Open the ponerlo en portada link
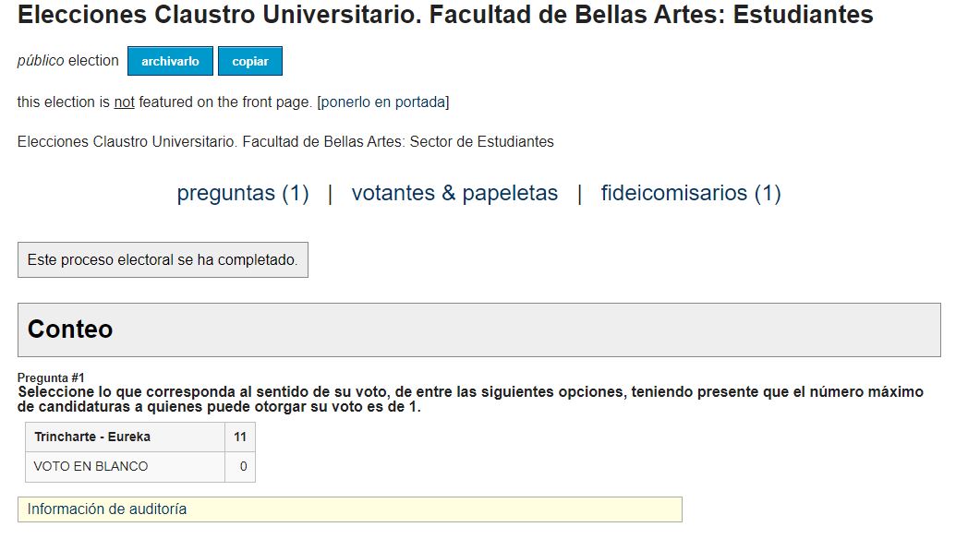This screenshot has width=980, height=551. [383, 102]
